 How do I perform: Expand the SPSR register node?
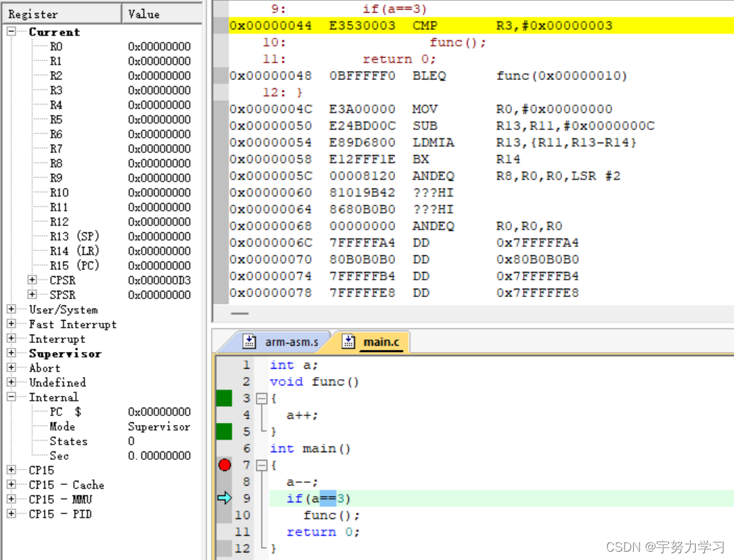coord(32,294)
